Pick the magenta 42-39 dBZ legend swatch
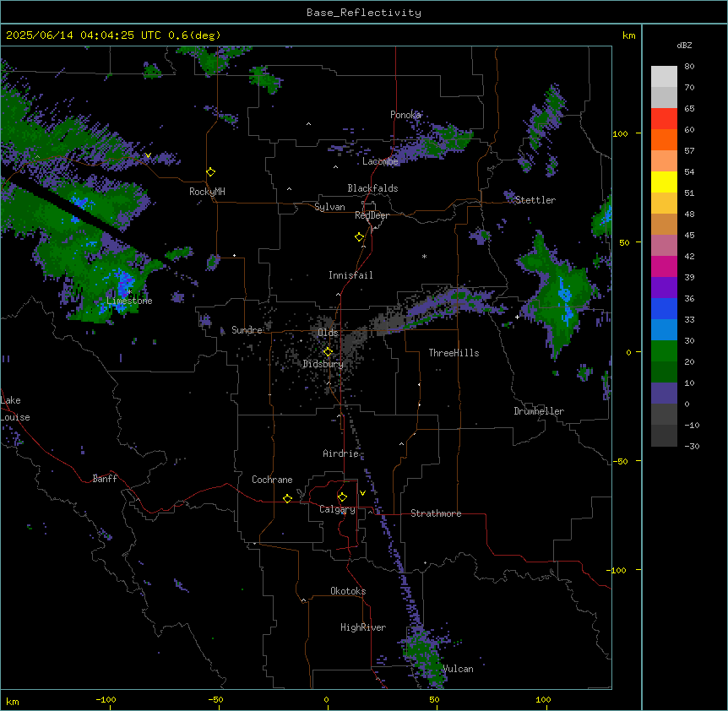 664,266
